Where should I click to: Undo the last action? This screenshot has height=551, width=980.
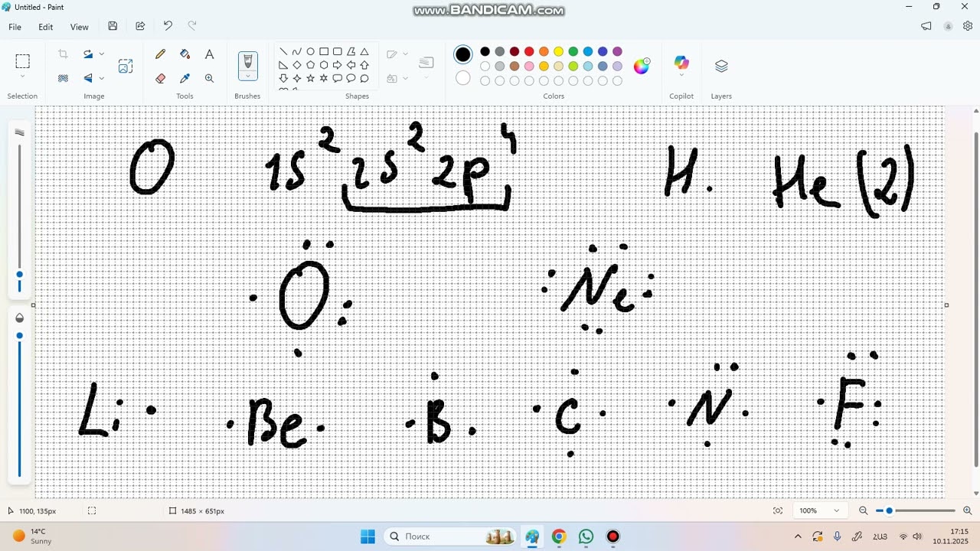pyautogui.click(x=168, y=26)
